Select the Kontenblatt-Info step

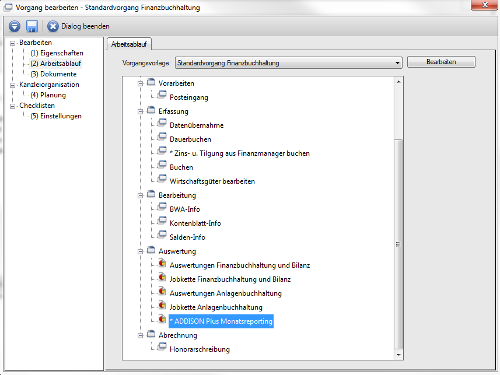point(195,223)
